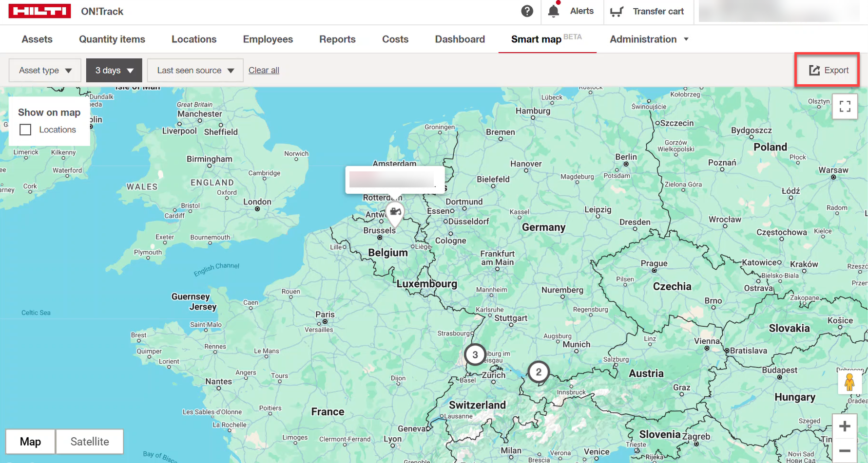Image resolution: width=868 pixels, height=463 pixels.
Task: Click the Alerts label
Action: [582, 11]
